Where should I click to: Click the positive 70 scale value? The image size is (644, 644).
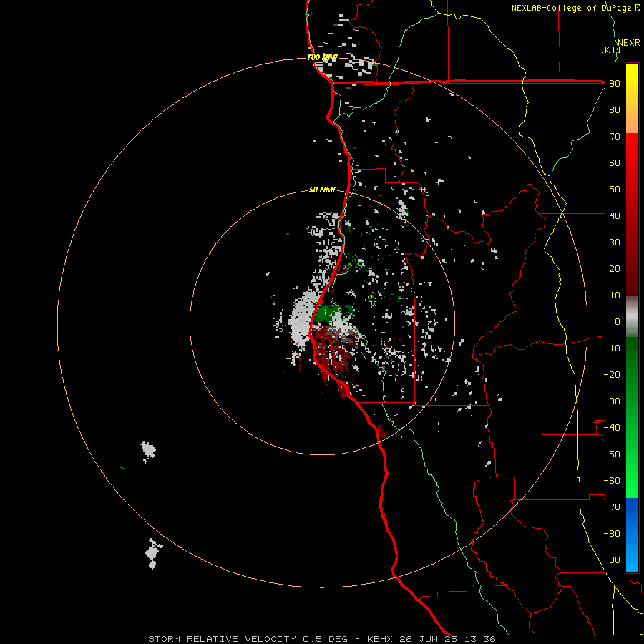[615, 137]
